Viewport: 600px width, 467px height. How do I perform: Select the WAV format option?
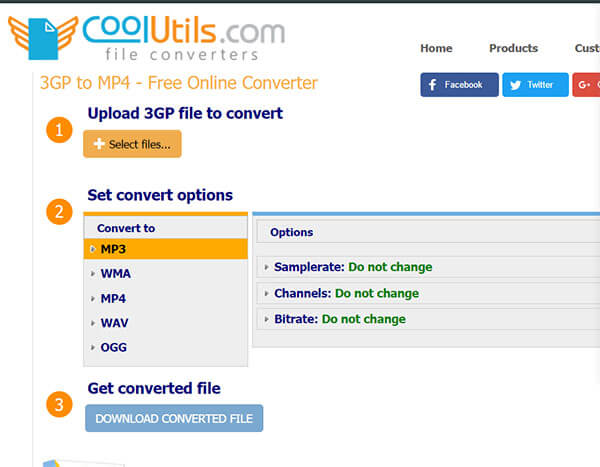coord(114,323)
